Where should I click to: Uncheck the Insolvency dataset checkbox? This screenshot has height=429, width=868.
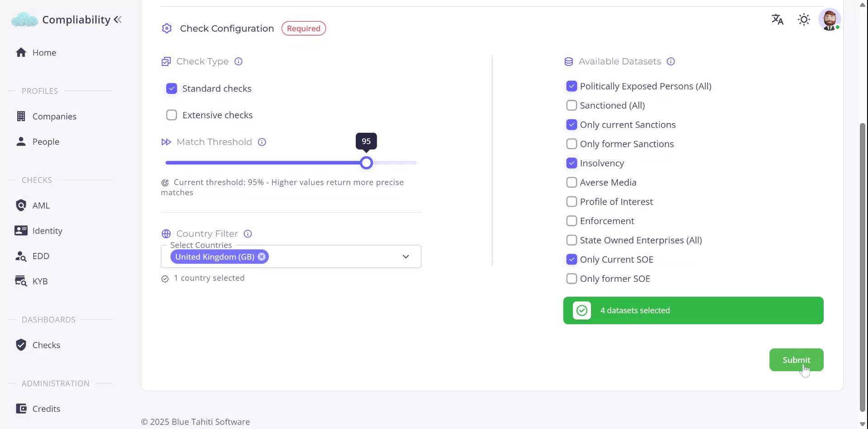coord(571,163)
